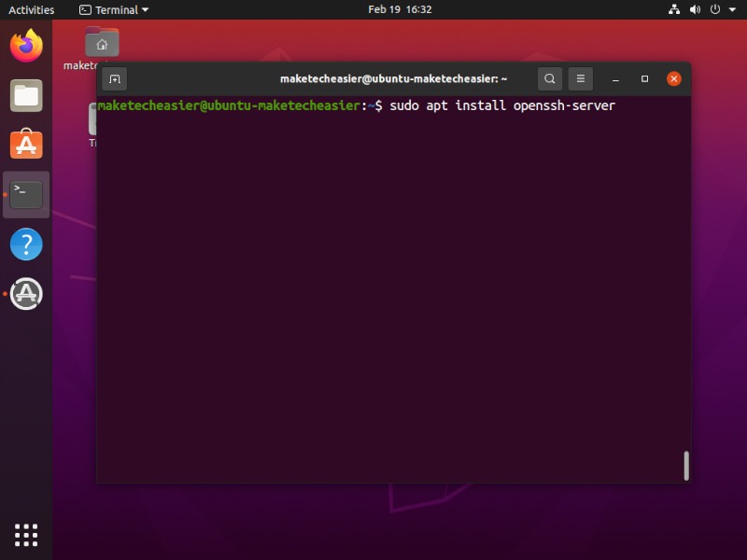Viewport: 747px width, 560px height.
Task: Open the Help app from the dock
Action: point(25,245)
